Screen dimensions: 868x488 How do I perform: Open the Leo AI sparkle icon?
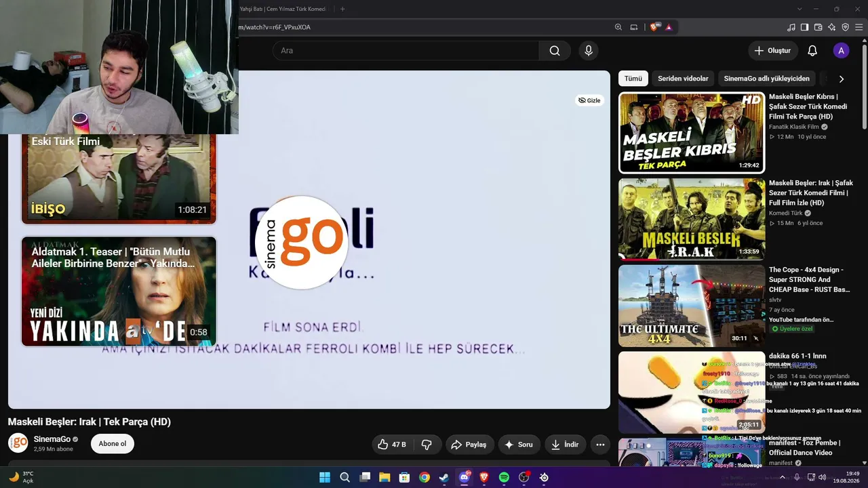pos(832,27)
